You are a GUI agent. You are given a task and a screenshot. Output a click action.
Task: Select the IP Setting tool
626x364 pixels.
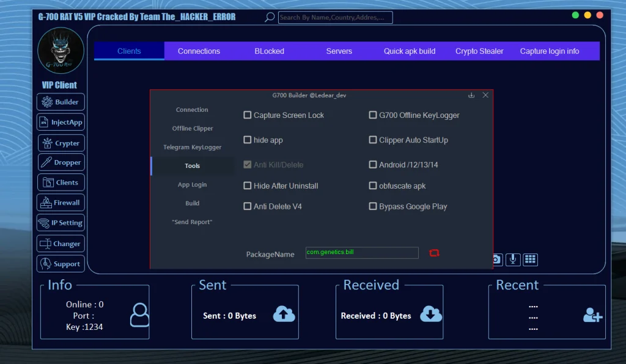(x=60, y=222)
